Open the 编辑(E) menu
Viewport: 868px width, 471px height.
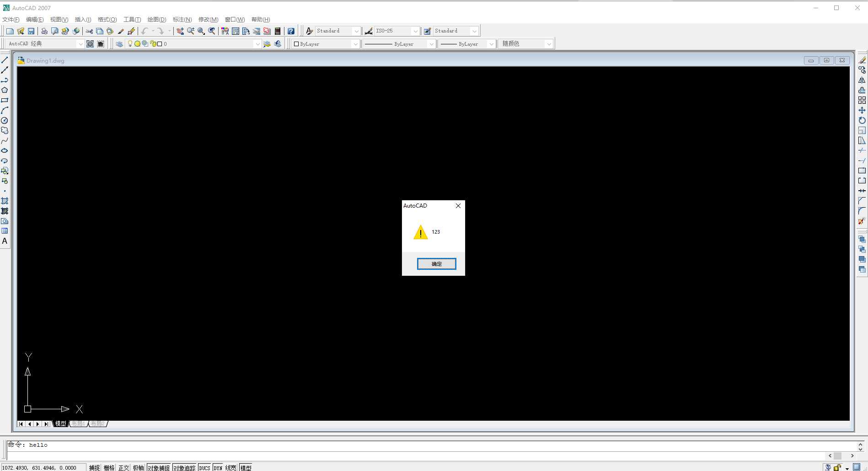point(35,19)
